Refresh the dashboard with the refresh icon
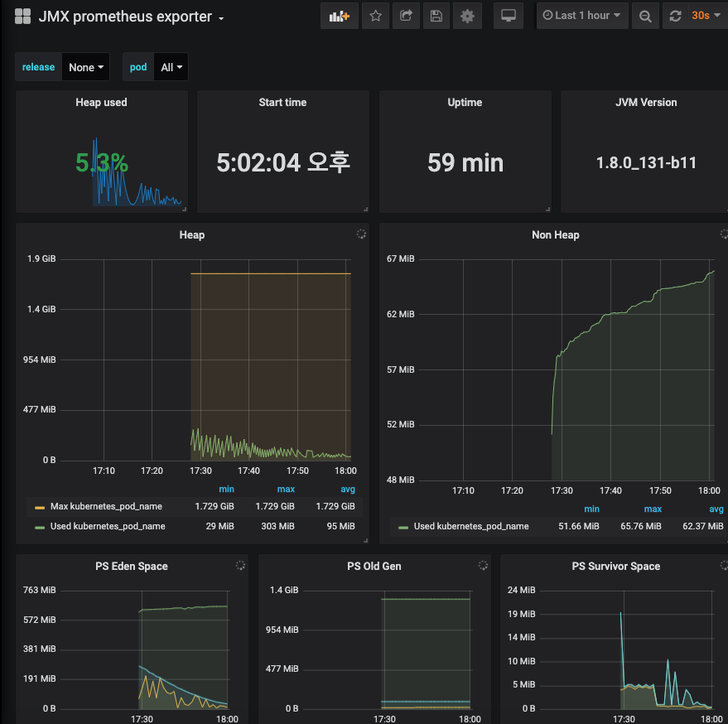This screenshot has height=724, width=728. 677,15
